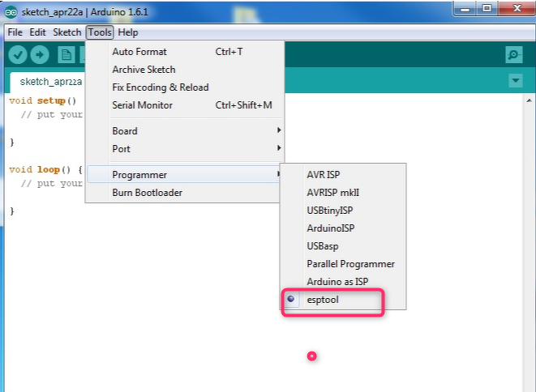Select USBtinyISP programmer

click(x=343, y=210)
